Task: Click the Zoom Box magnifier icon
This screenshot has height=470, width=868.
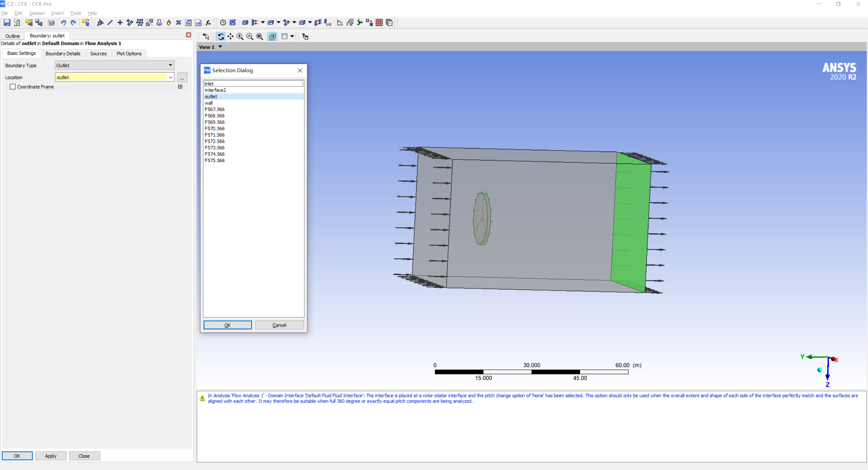Action: pos(250,36)
